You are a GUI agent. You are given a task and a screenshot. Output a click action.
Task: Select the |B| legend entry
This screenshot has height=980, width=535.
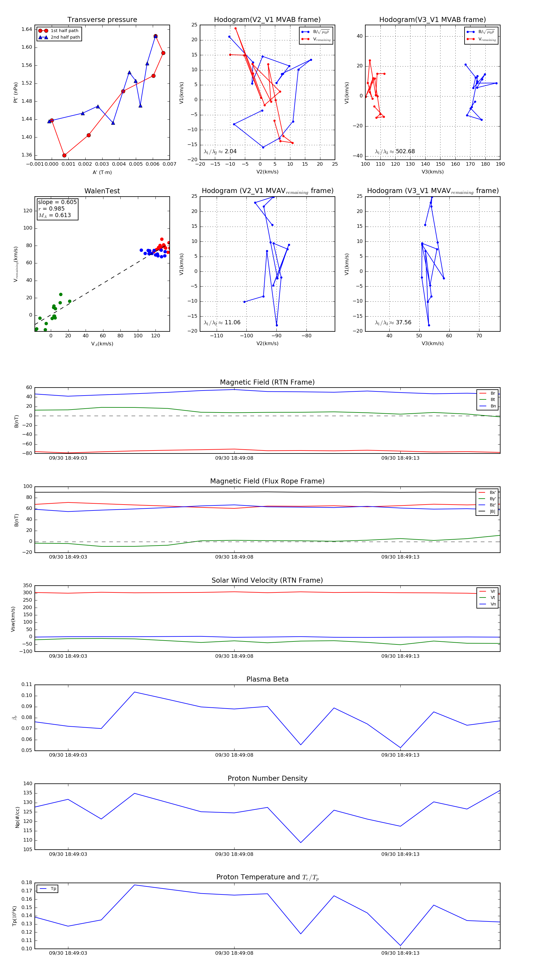coord(487,511)
